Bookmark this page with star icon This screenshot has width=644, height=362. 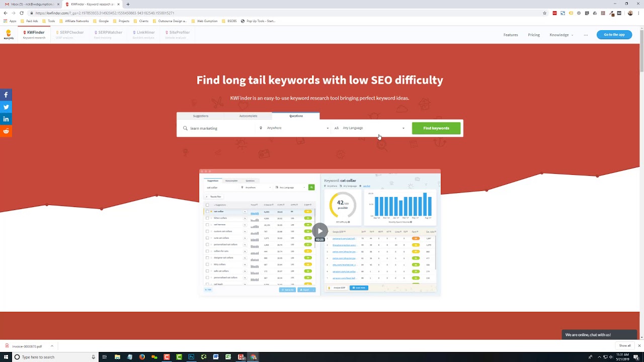(544, 13)
